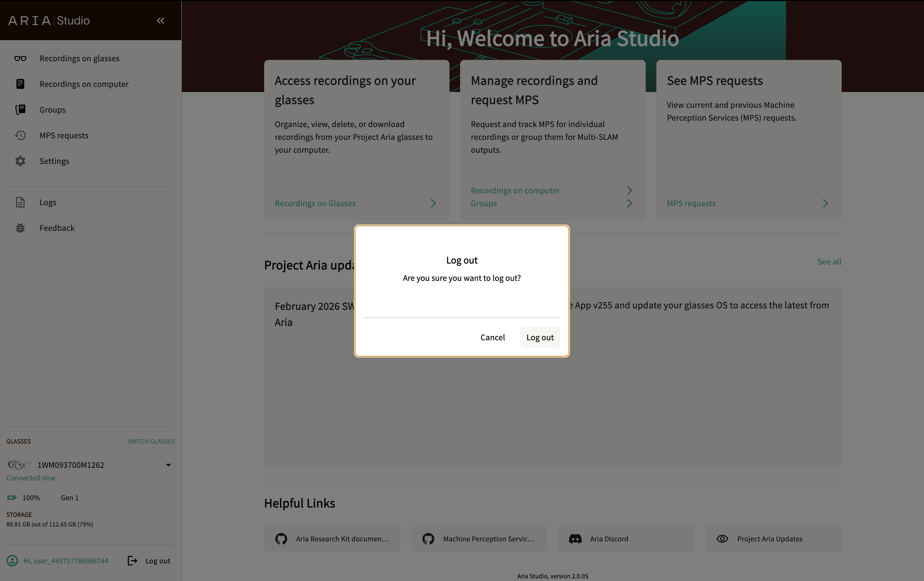Open Settings from the sidebar

coord(91,161)
